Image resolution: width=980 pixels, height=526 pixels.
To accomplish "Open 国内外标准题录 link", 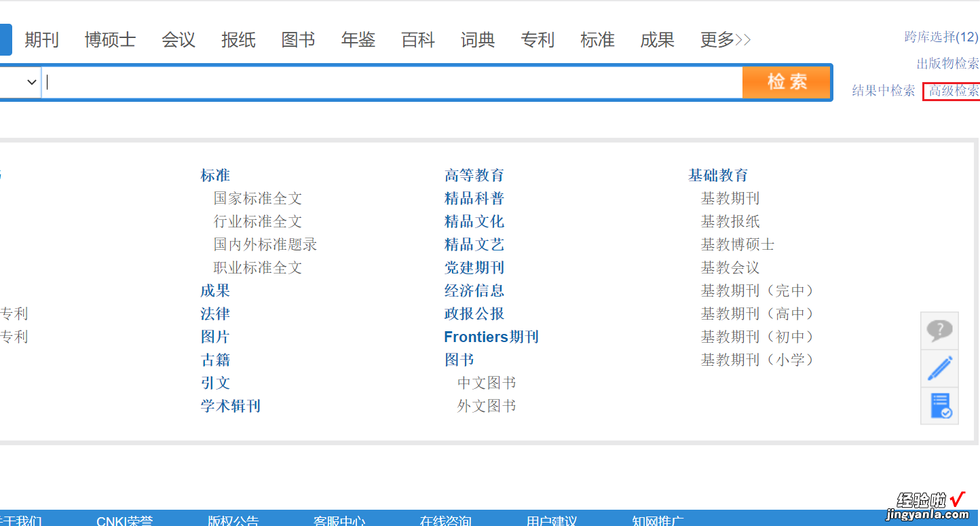I will coord(265,244).
